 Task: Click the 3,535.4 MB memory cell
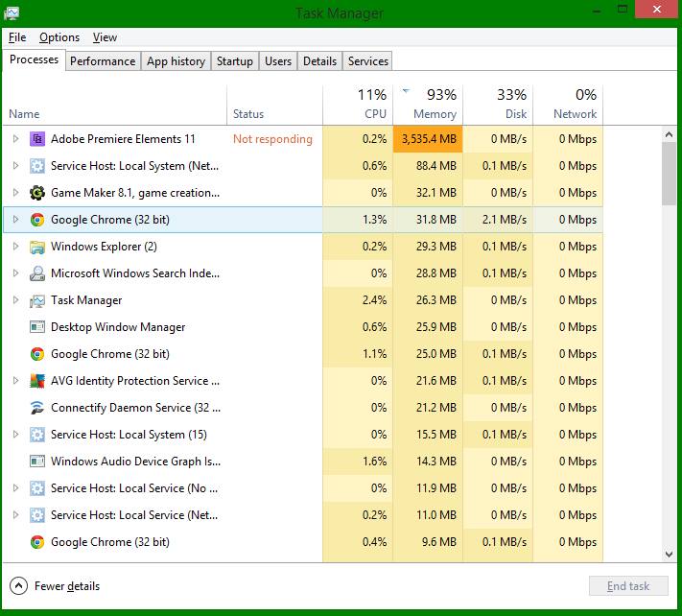click(x=428, y=139)
